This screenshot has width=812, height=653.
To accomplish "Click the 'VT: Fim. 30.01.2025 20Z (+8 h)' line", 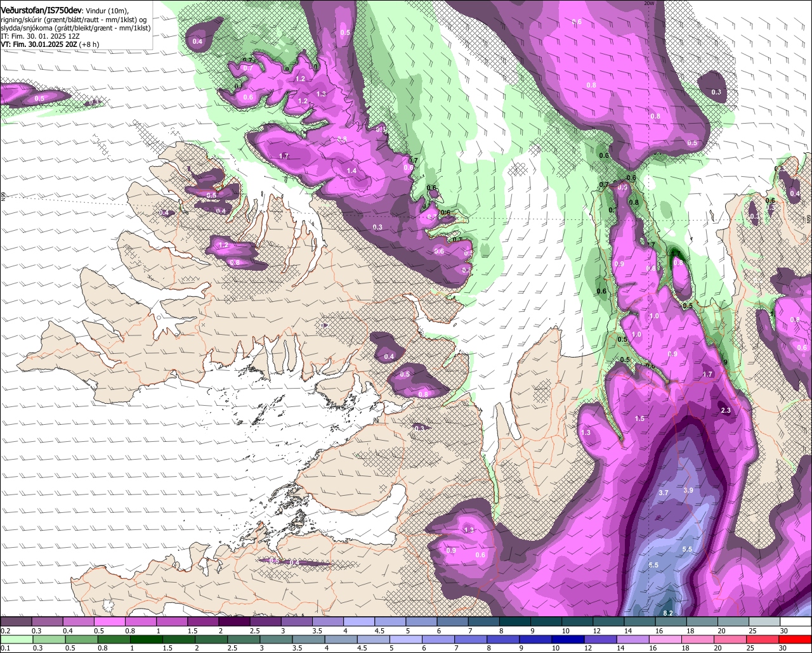I will [x=49, y=44].
